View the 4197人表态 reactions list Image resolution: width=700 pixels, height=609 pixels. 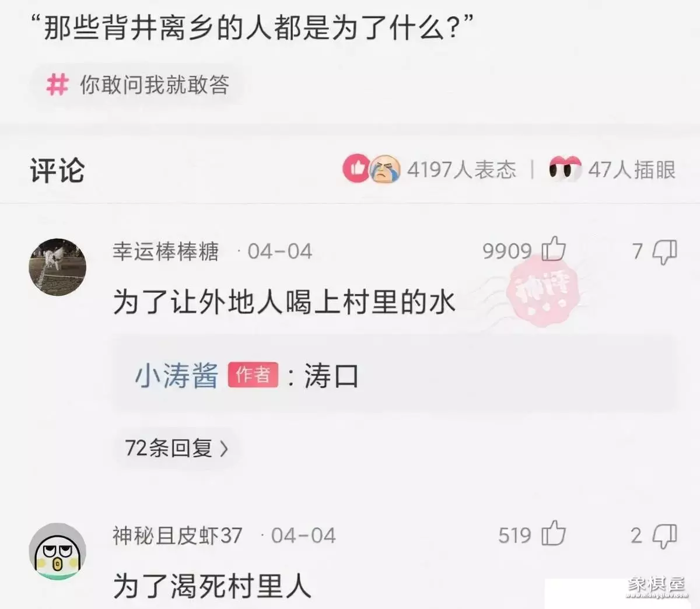coord(461,169)
